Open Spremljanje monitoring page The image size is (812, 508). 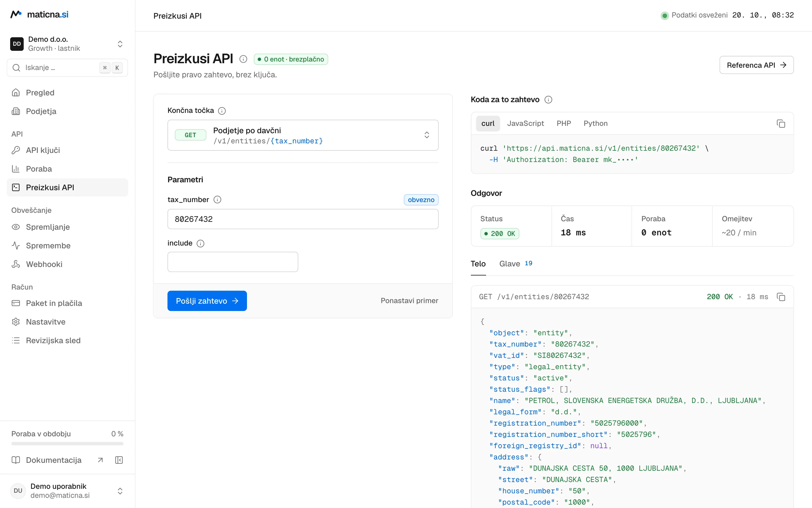point(67,227)
